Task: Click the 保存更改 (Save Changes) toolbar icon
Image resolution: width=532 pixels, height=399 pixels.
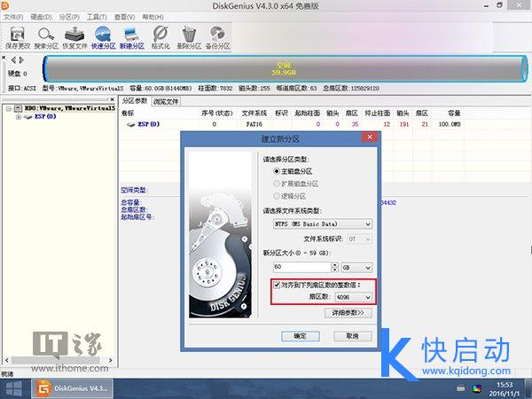Action: pyautogui.click(x=18, y=37)
